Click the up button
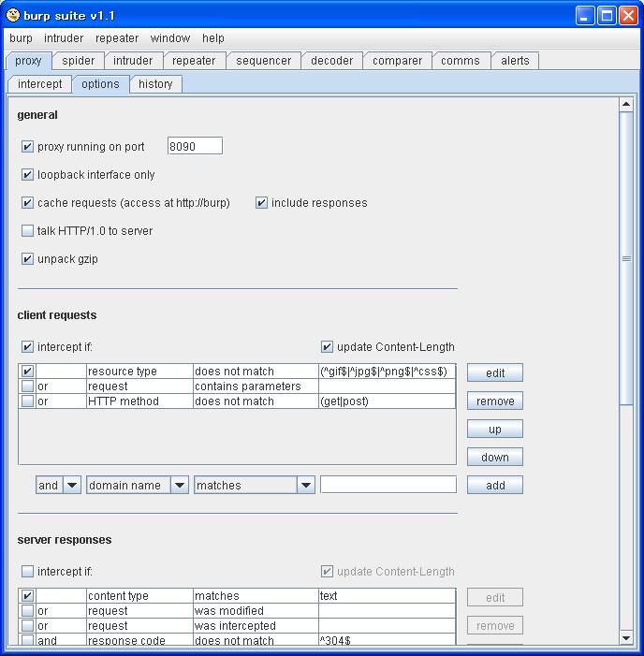The width and height of the screenshot is (644, 656). 495,430
